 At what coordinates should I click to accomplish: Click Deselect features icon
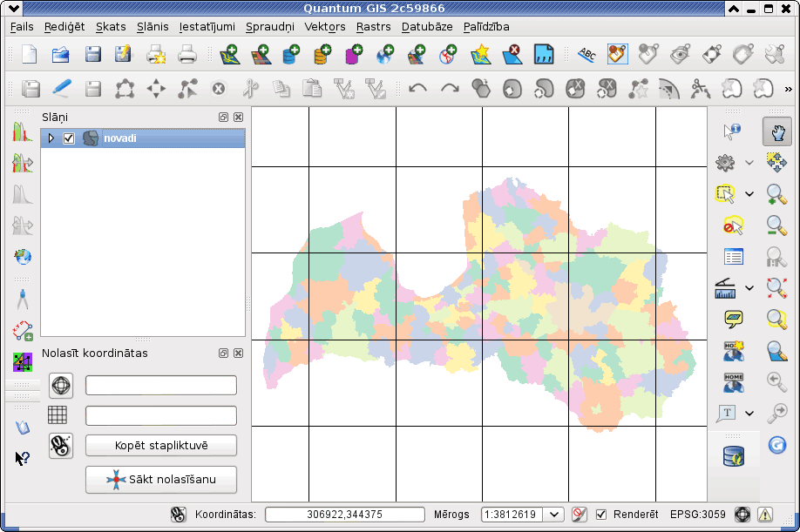(x=733, y=226)
